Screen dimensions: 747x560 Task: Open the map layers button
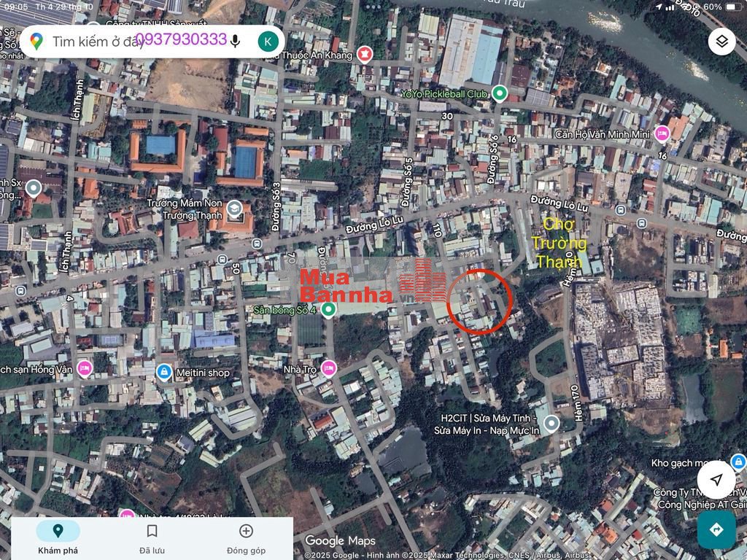click(721, 42)
